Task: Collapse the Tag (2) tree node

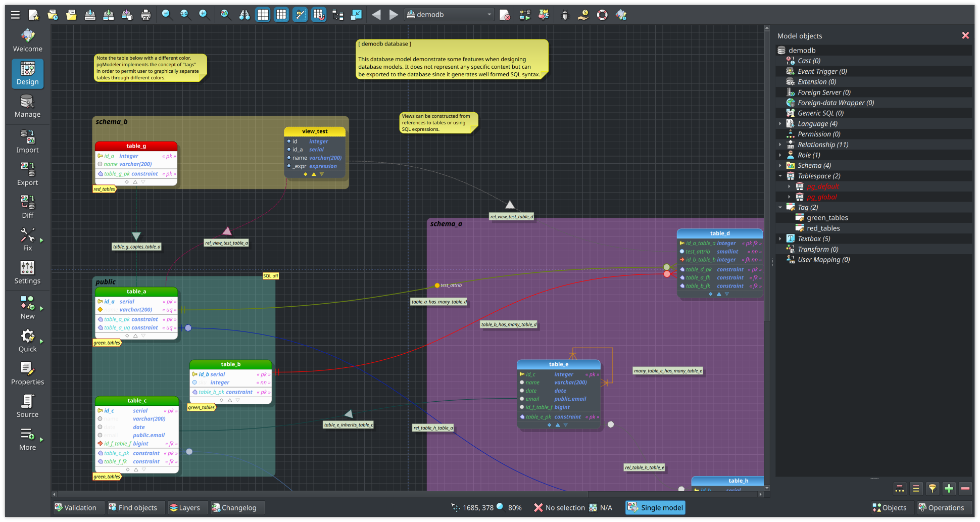Action: pyautogui.click(x=780, y=207)
